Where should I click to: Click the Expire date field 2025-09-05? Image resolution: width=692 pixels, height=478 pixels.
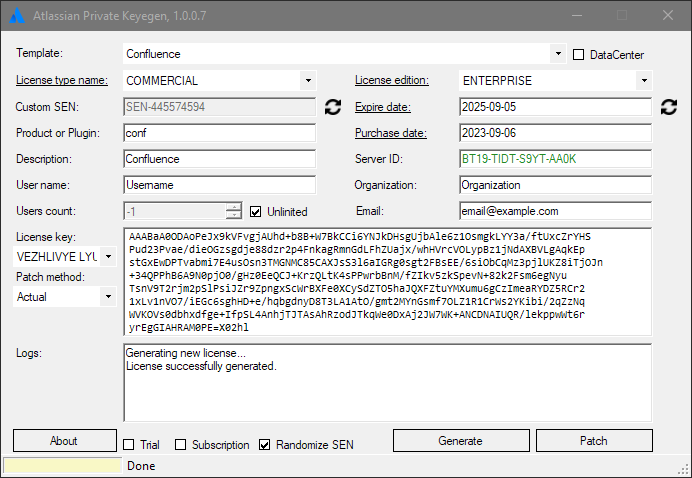(x=555, y=107)
